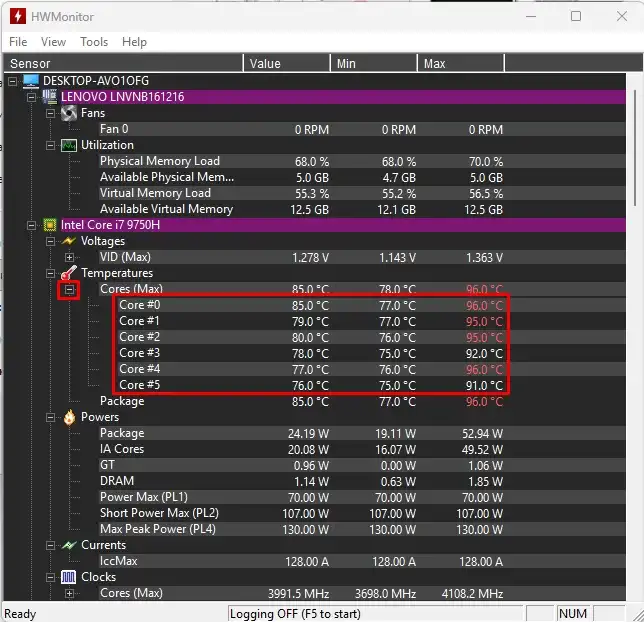Click the vertical scrollbar thumb
The image size is (644, 622).
(635, 146)
